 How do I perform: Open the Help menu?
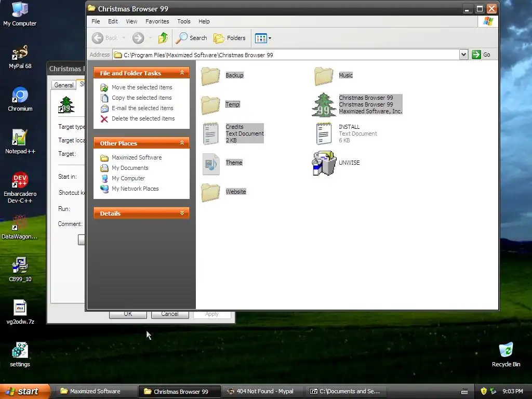coord(204,21)
